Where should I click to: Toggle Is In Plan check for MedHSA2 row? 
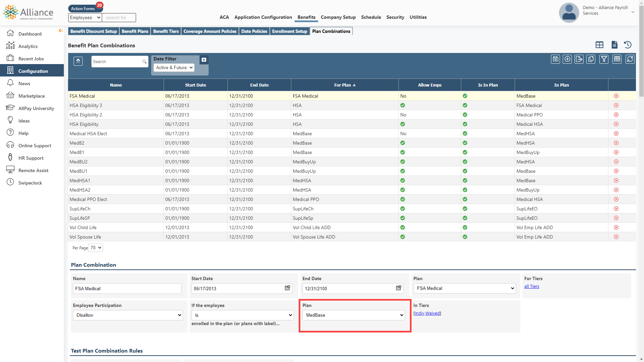[x=465, y=190]
